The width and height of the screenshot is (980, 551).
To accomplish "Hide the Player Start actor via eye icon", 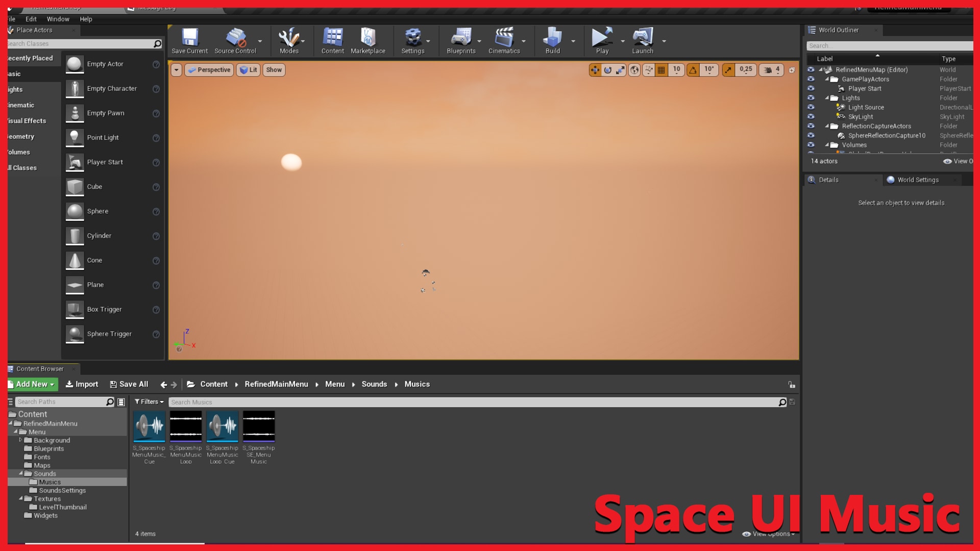I will [811, 88].
